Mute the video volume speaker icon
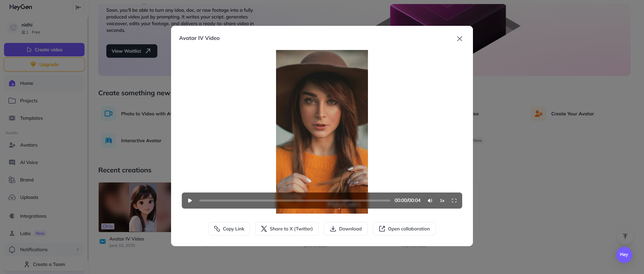The height and width of the screenshot is (274, 644). pyautogui.click(x=430, y=201)
